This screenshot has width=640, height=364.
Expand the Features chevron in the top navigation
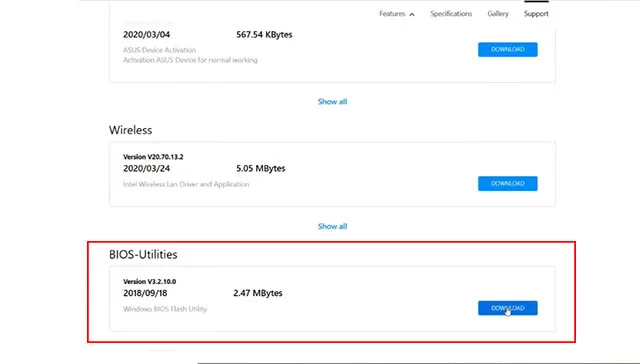coord(412,14)
